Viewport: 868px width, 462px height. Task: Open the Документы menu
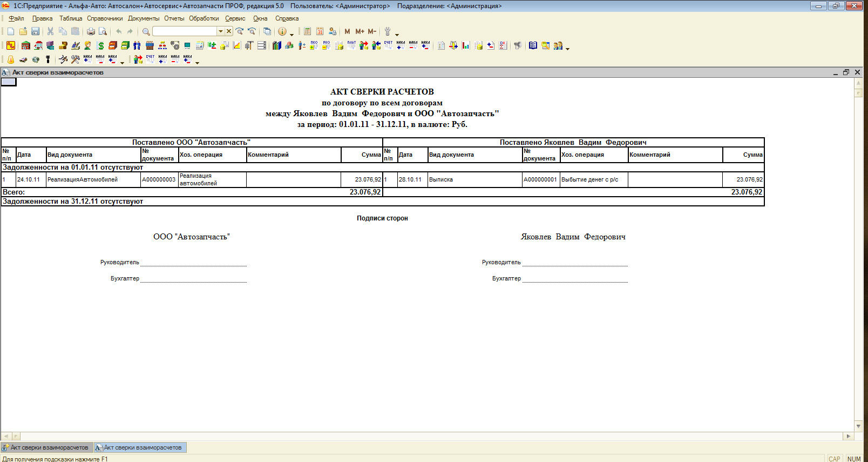[x=144, y=18]
